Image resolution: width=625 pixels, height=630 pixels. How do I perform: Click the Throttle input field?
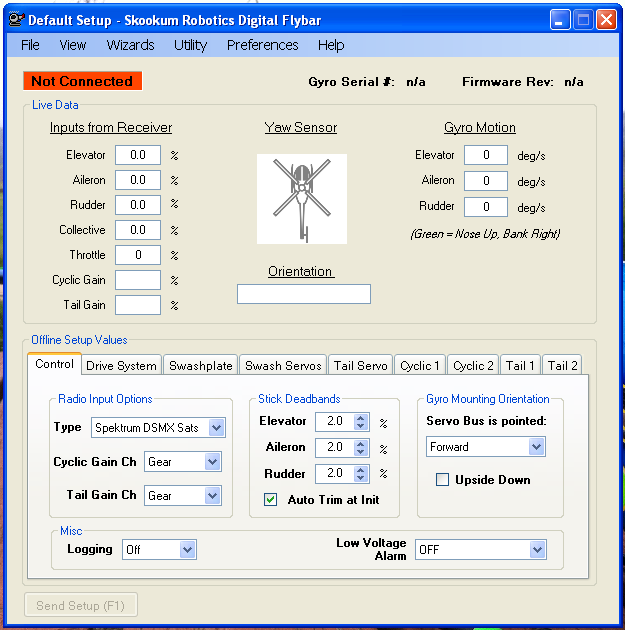pyautogui.click(x=138, y=254)
